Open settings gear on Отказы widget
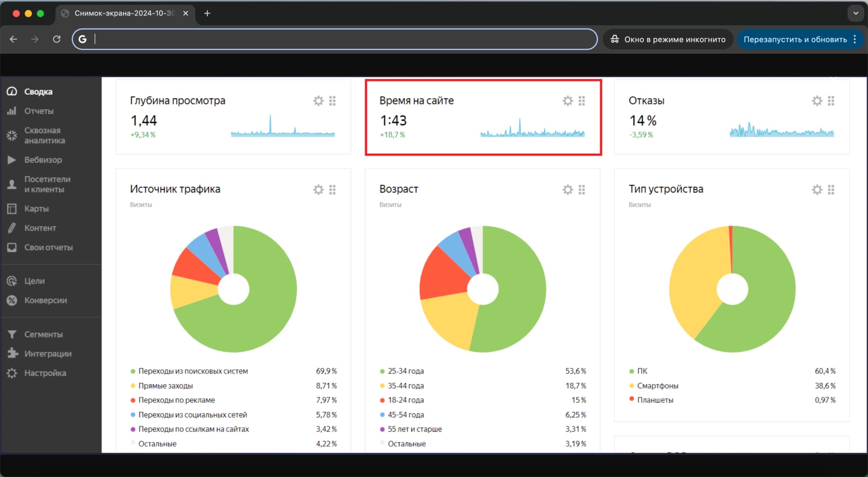The width and height of the screenshot is (868, 477). click(816, 101)
